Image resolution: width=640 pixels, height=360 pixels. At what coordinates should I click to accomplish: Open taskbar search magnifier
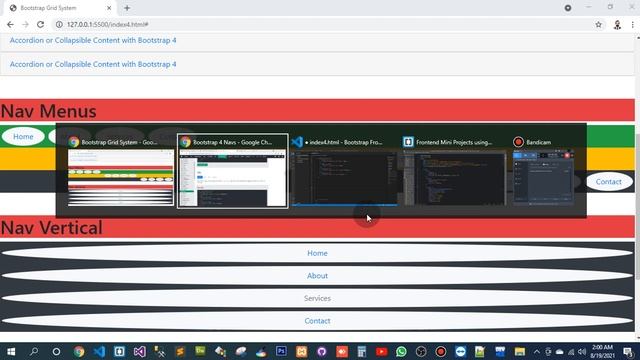(34, 351)
